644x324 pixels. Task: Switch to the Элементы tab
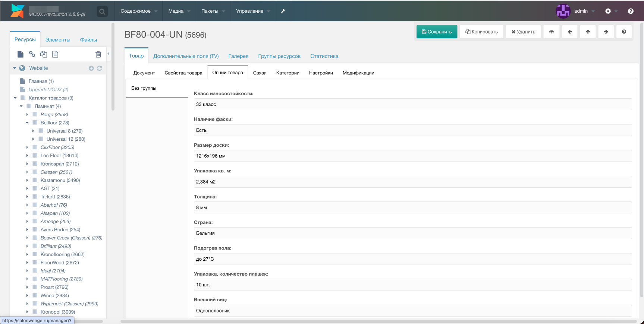tap(58, 40)
